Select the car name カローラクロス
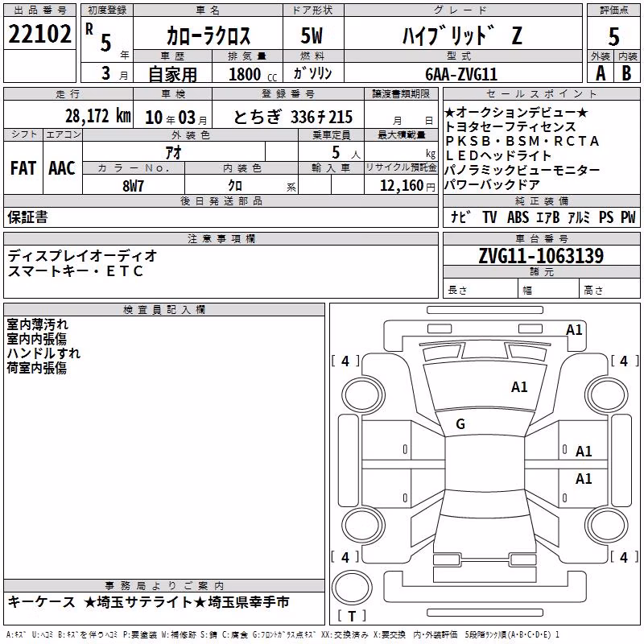This screenshot has height=644, width=644. (208, 35)
